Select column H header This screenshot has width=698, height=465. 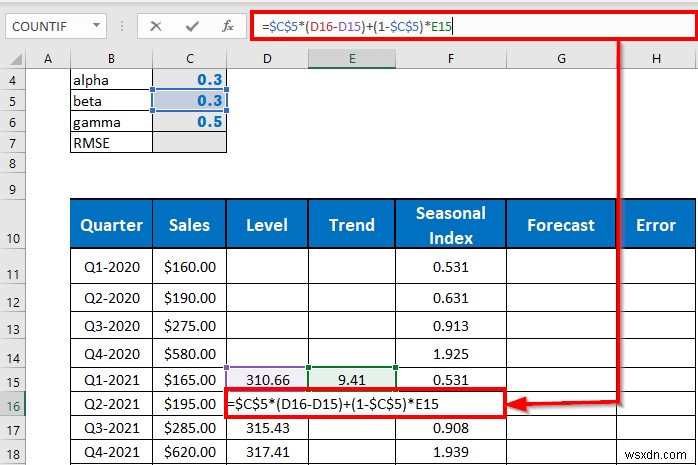point(656,59)
